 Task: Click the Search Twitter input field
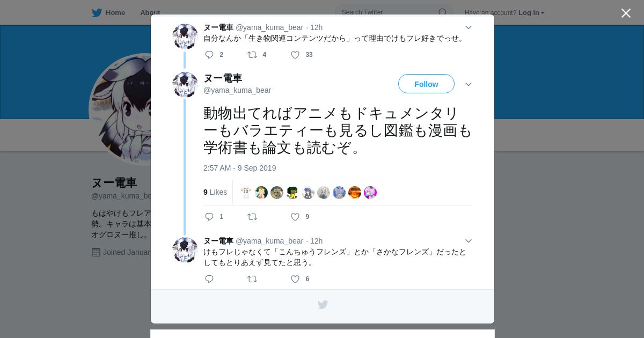click(x=388, y=12)
